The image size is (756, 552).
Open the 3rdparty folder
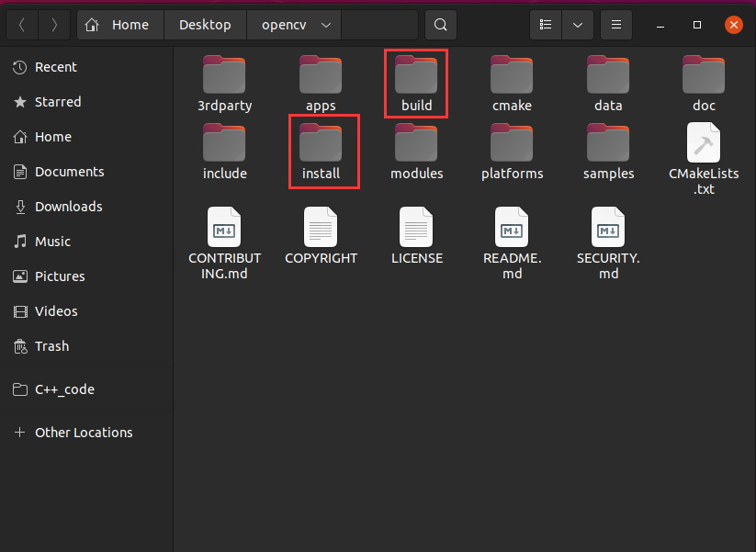click(x=224, y=84)
